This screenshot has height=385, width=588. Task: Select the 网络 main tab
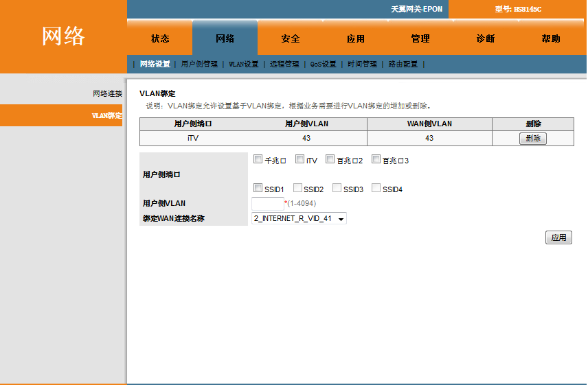tap(225, 38)
